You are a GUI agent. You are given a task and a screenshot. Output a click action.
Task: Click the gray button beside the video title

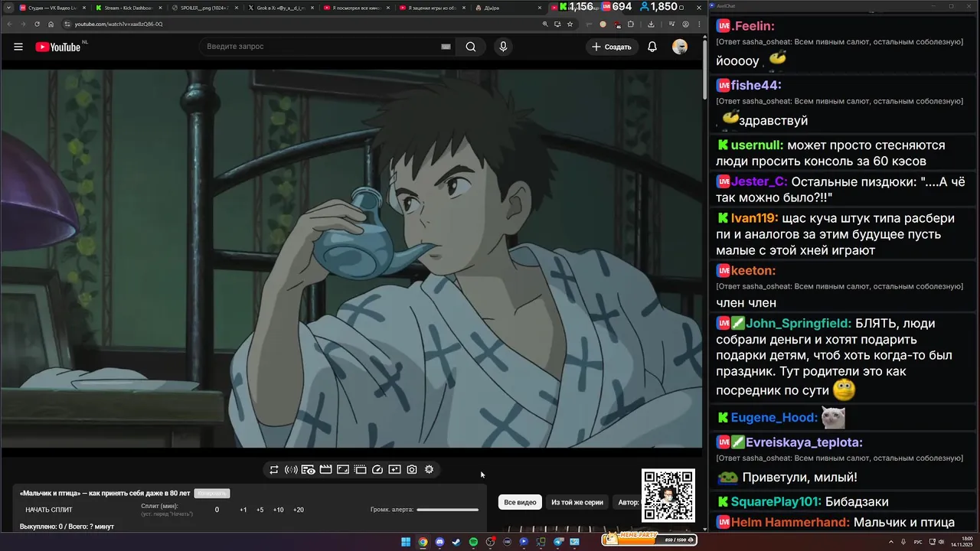coord(212,494)
